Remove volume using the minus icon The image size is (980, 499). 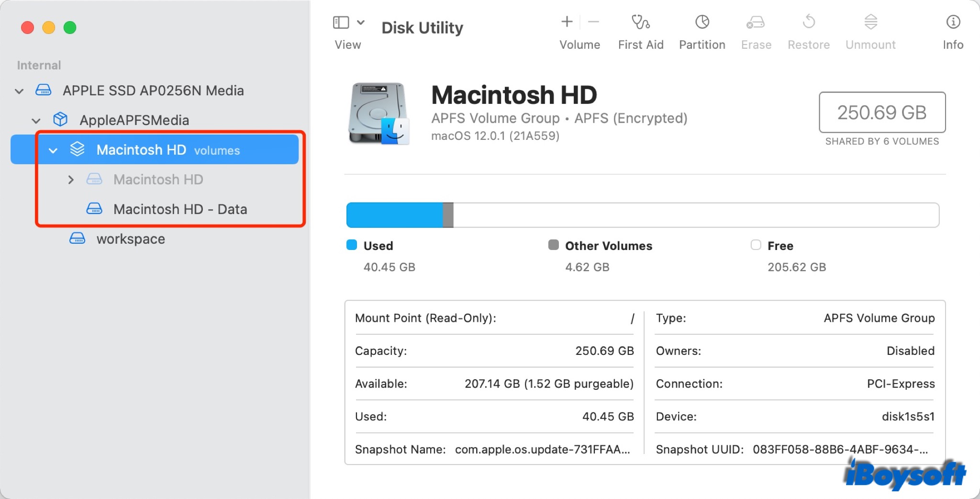coord(593,22)
